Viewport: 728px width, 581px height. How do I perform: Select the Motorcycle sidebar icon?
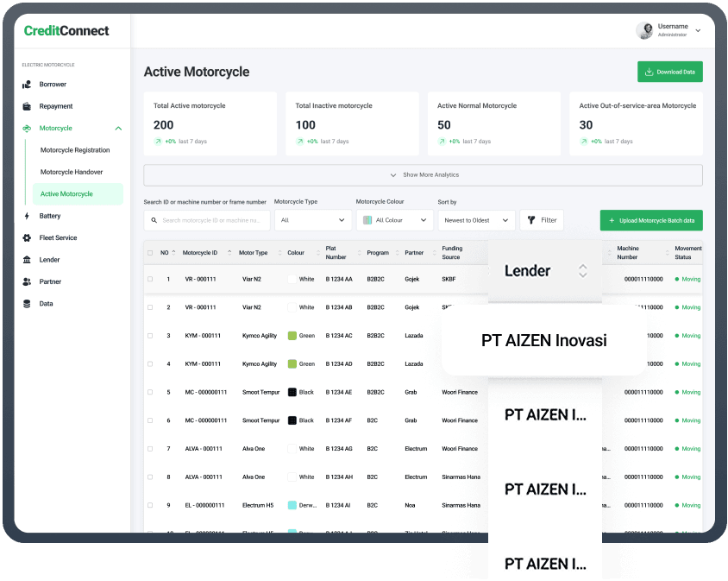point(28,127)
